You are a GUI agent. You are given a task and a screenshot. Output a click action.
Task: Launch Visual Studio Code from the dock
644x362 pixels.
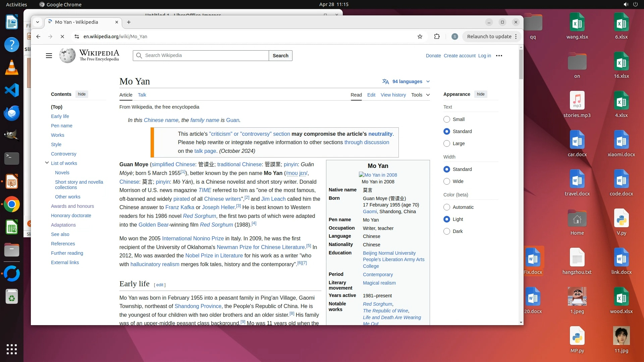[12, 90]
